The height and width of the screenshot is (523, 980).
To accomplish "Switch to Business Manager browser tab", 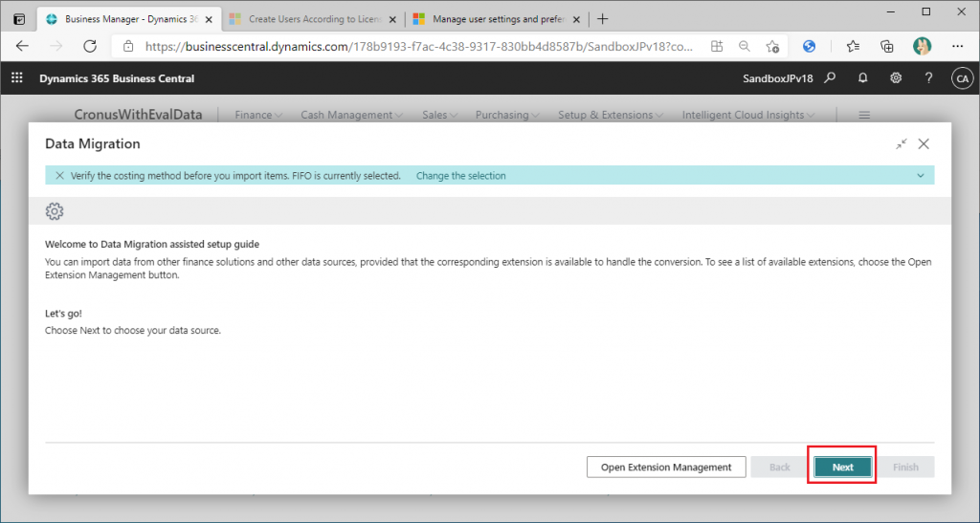I will [128, 19].
